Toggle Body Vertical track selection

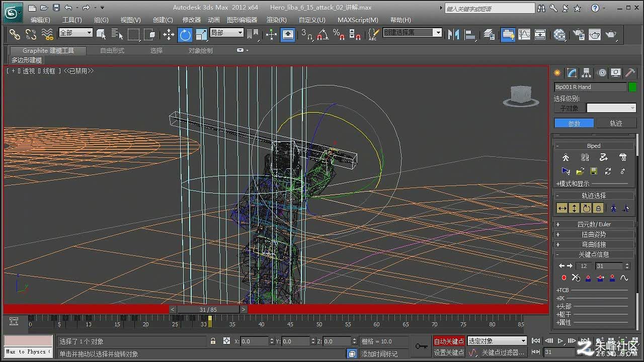pos(574,208)
